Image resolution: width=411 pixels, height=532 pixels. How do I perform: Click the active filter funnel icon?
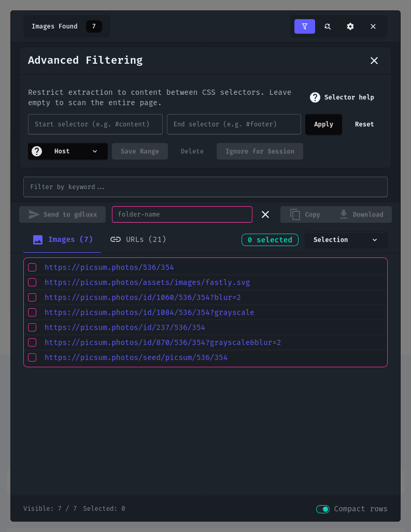(304, 26)
